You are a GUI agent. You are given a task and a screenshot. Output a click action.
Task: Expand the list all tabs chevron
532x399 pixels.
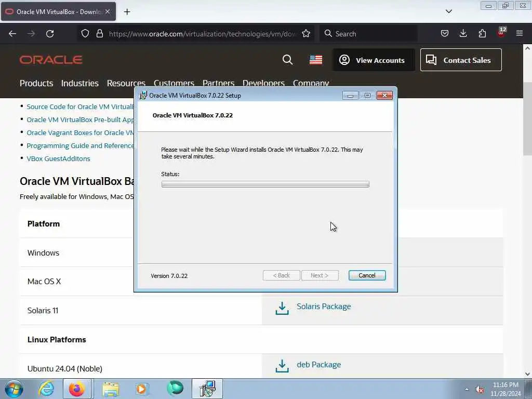(448, 11)
